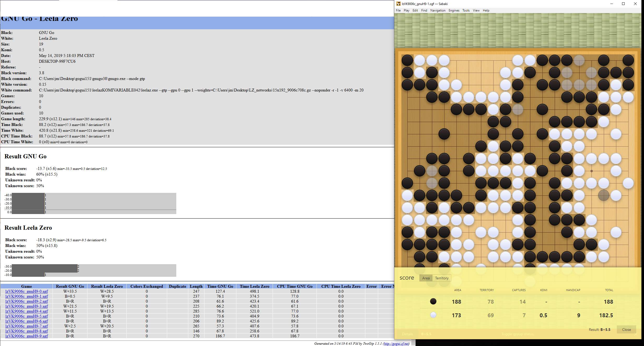Click the small X icon at bottom-right of bar
The image size is (644, 346).
tap(635, 335)
